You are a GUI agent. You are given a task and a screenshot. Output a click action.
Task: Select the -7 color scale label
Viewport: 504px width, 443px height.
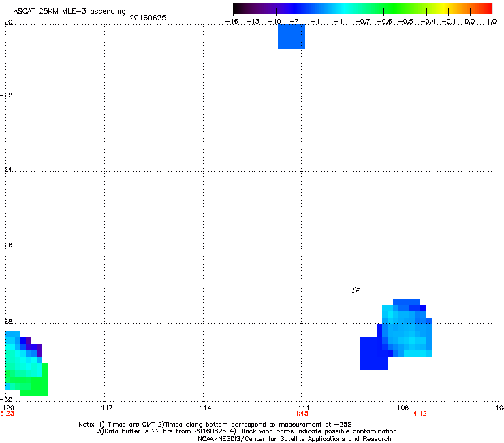click(294, 22)
